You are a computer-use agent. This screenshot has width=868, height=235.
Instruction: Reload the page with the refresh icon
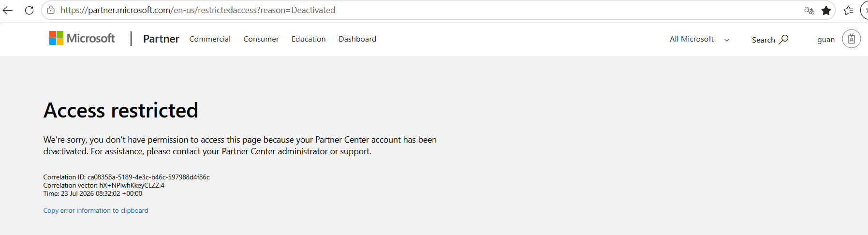[x=29, y=10]
